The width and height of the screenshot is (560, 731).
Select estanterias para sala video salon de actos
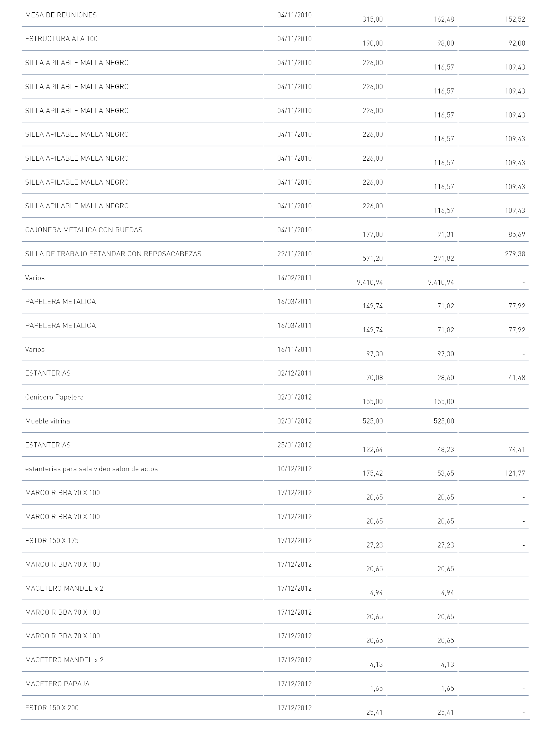(x=91, y=469)
